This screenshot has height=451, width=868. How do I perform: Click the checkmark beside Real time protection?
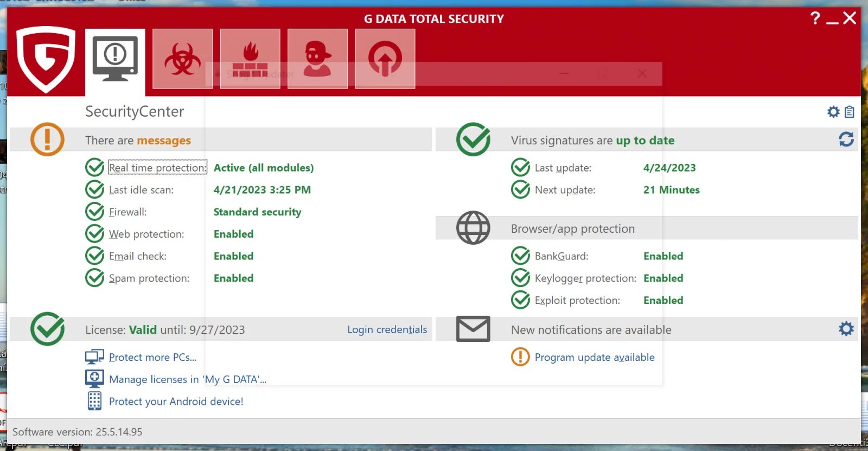coord(95,167)
